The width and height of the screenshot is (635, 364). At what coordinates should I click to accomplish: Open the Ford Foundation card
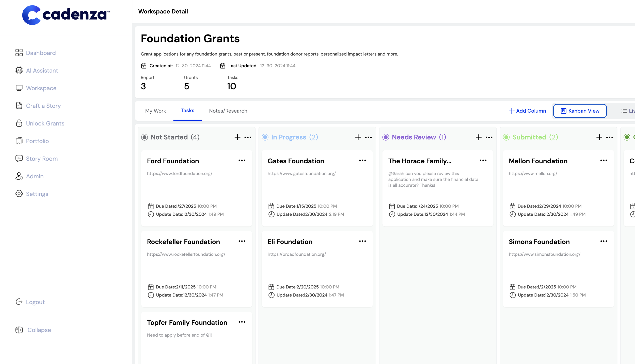click(197, 188)
